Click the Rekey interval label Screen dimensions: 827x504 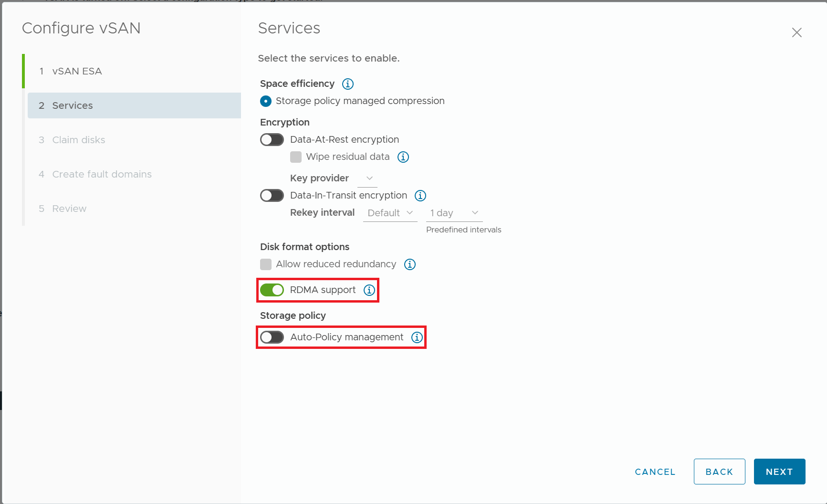click(322, 212)
